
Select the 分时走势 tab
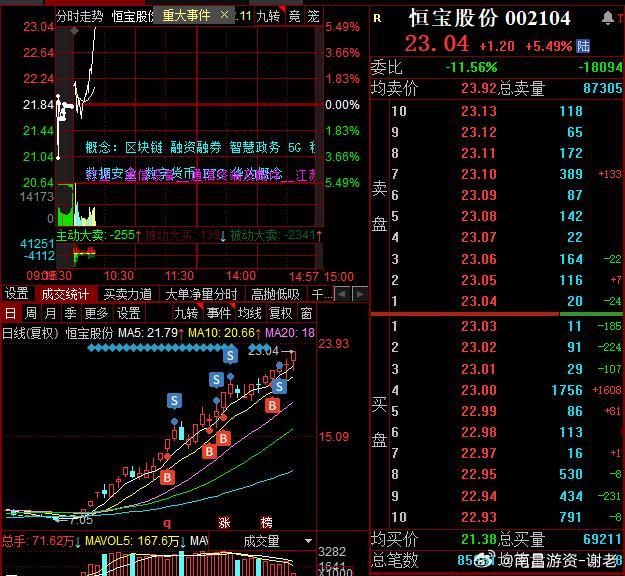coord(80,16)
